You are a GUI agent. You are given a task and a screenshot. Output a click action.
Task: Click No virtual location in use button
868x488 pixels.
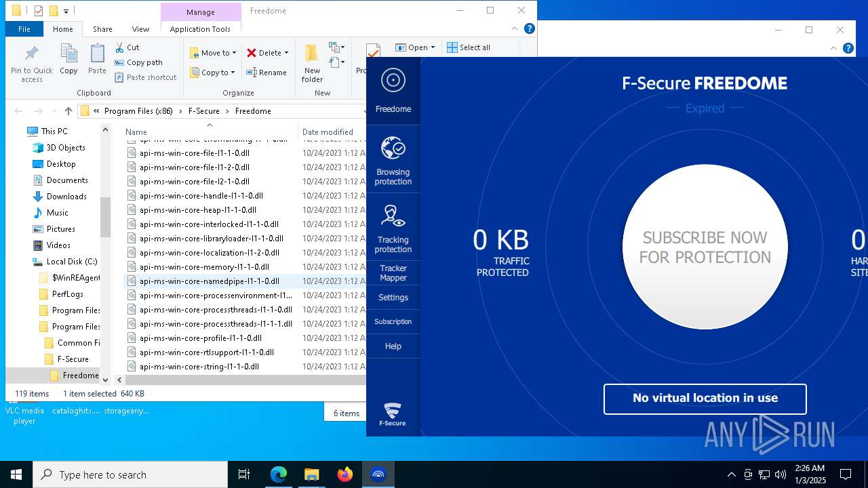[x=705, y=399]
